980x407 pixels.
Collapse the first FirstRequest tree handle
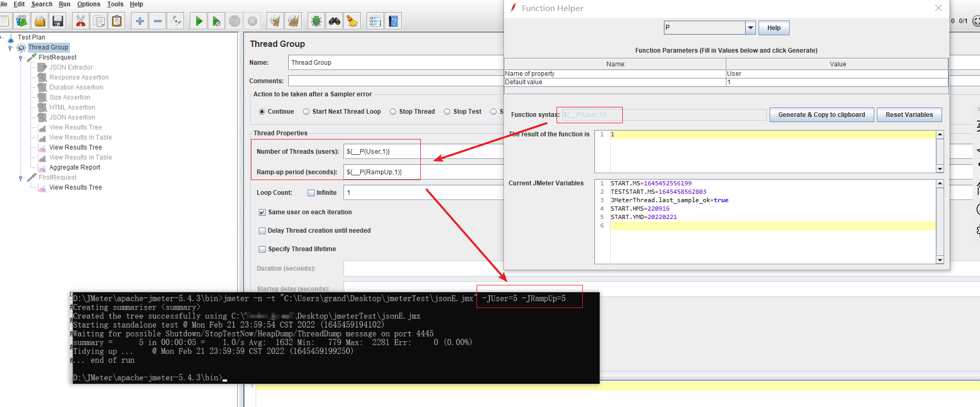21,57
